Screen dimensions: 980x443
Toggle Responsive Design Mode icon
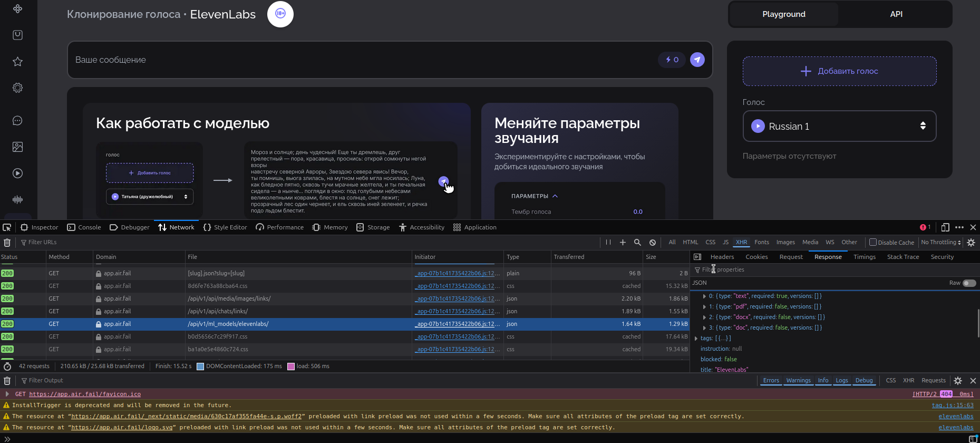(x=945, y=227)
